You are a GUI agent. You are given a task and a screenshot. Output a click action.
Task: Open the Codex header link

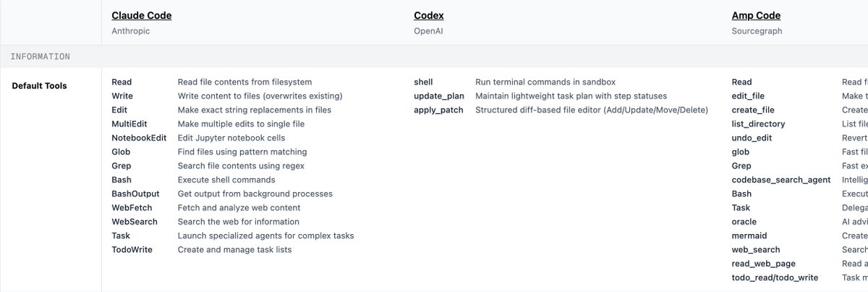pyautogui.click(x=429, y=15)
